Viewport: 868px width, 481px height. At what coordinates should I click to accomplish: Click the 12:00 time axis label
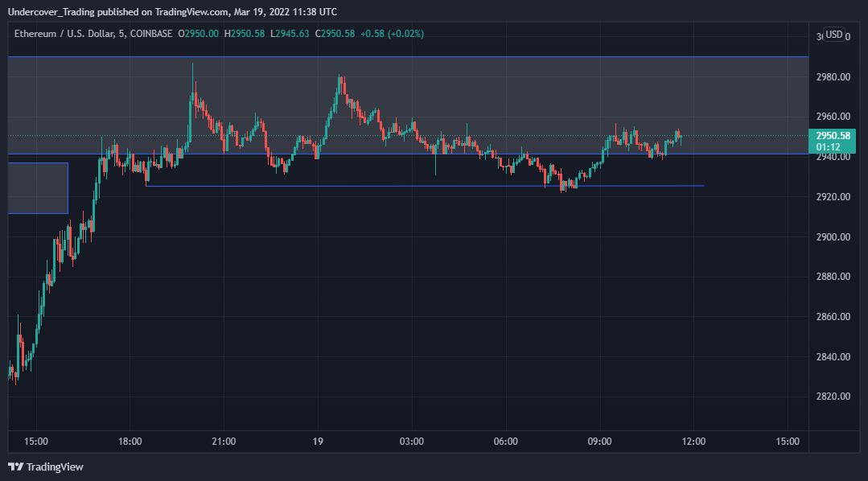click(x=693, y=442)
